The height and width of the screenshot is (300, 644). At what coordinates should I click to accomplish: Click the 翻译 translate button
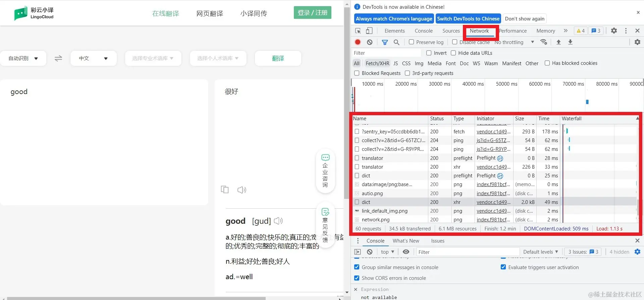pyautogui.click(x=278, y=58)
